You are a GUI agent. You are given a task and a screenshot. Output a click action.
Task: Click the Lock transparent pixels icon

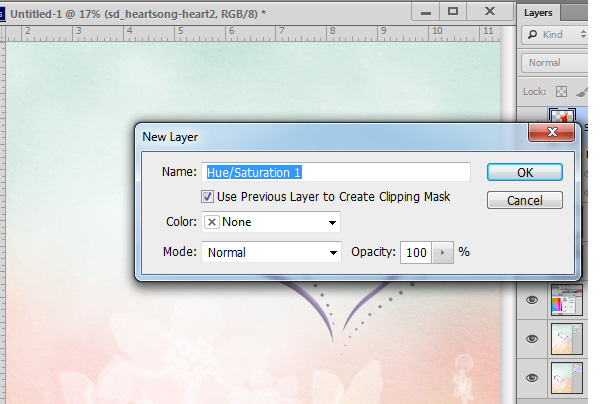[561, 92]
